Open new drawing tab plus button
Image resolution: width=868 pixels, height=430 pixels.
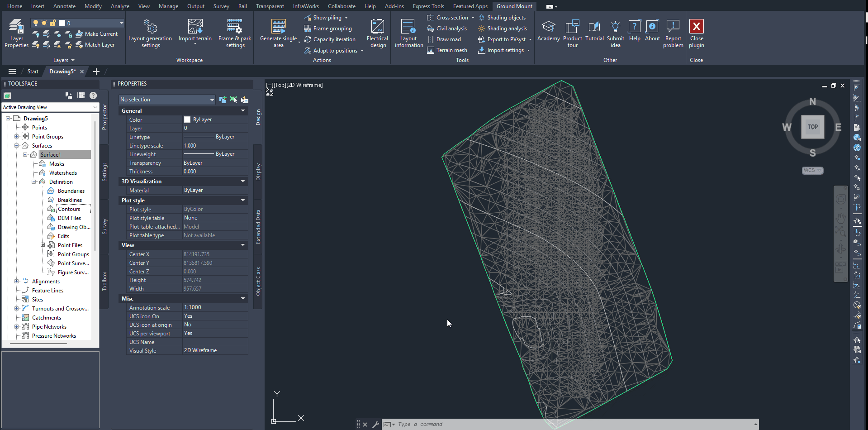pyautogui.click(x=96, y=72)
